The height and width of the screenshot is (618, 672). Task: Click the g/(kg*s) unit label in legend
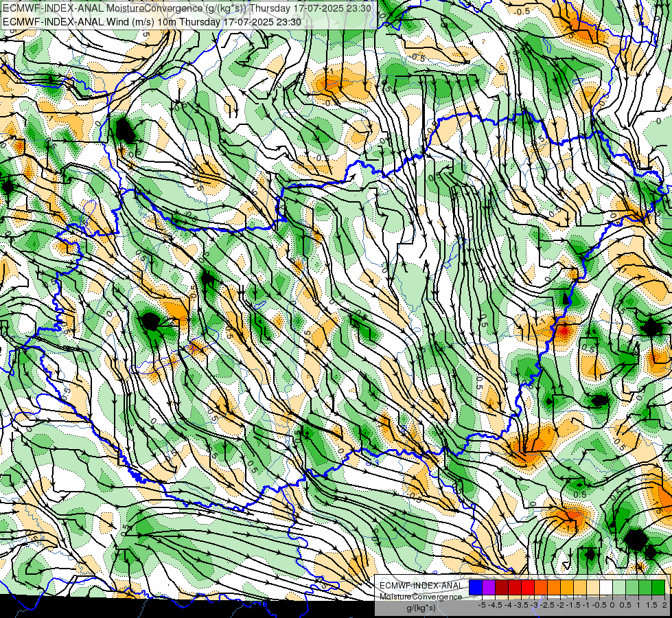click(421, 608)
